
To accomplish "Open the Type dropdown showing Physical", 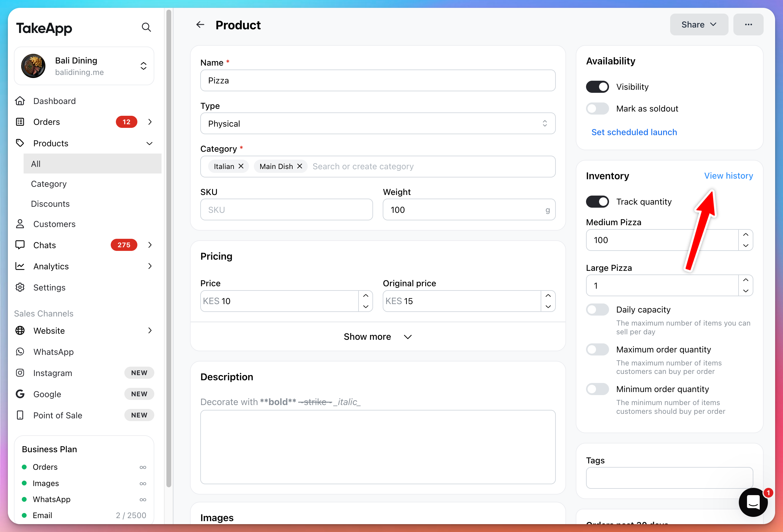I will pos(377,124).
